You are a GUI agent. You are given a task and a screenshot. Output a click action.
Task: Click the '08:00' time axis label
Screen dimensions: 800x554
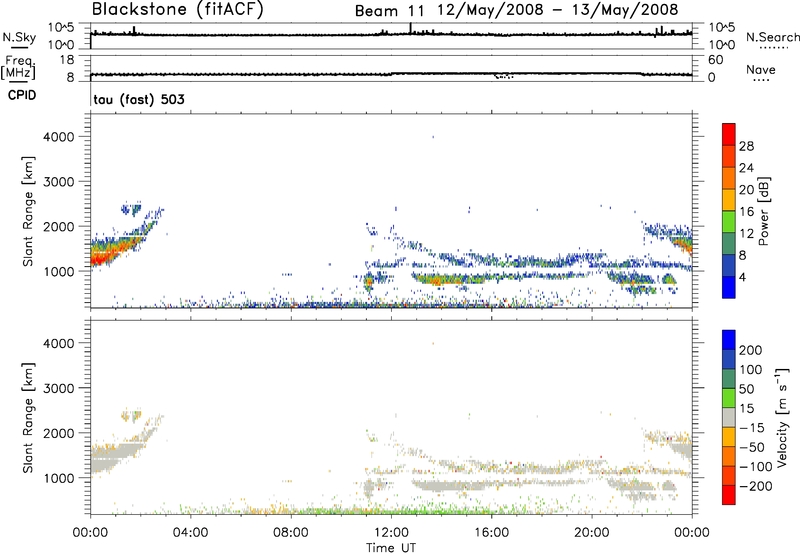pos(291,533)
